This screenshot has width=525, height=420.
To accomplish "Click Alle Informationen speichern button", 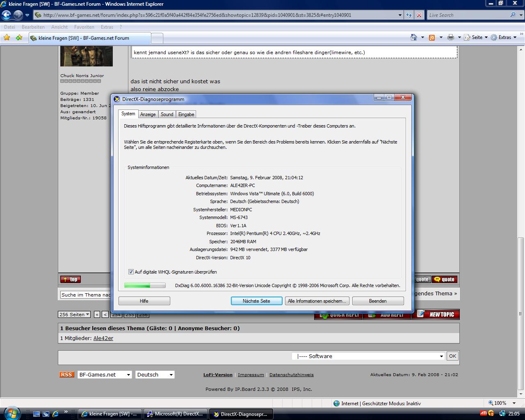I will pos(317,301).
